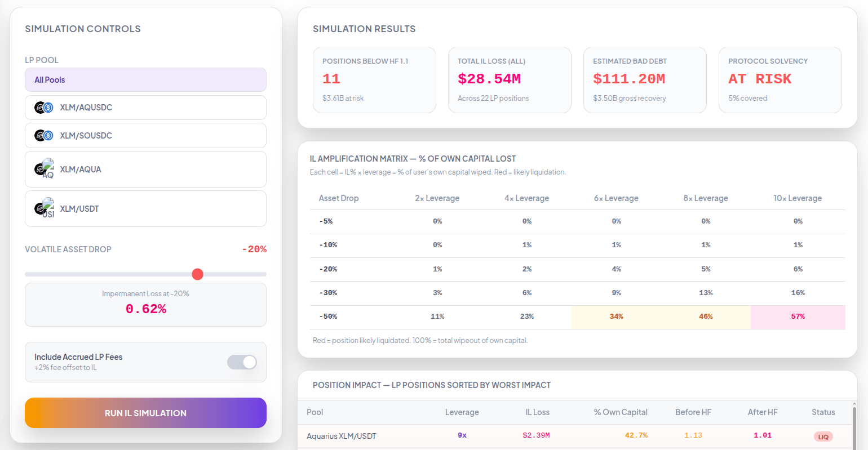This screenshot has height=450, width=868.
Task: Choose the XLM/SOUSDC pool
Action: coord(145,135)
